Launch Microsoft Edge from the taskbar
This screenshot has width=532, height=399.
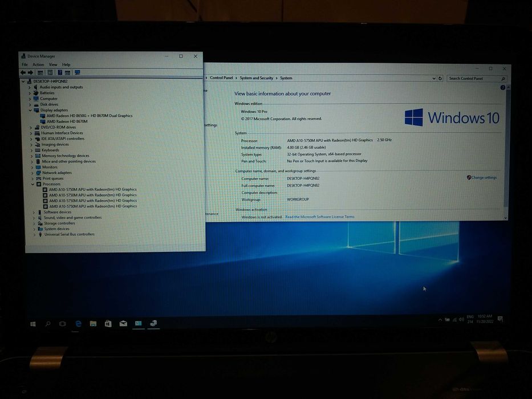coord(78,324)
